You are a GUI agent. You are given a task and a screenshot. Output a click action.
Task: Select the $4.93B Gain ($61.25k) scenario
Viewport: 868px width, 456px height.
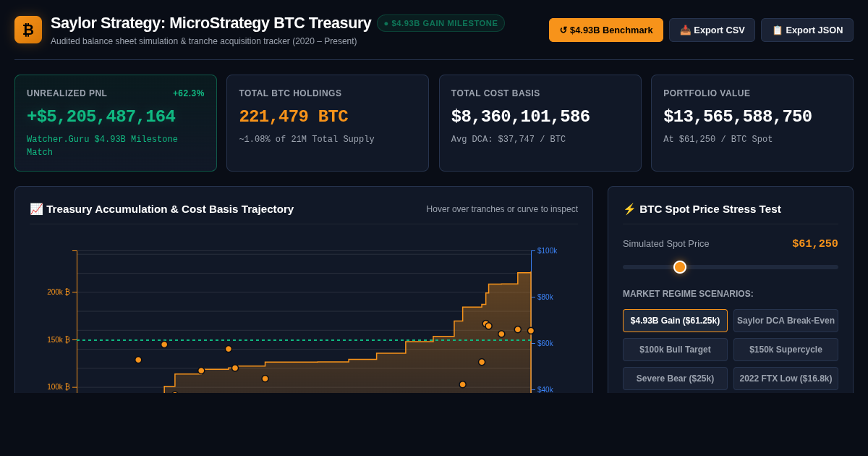[x=675, y=321]
